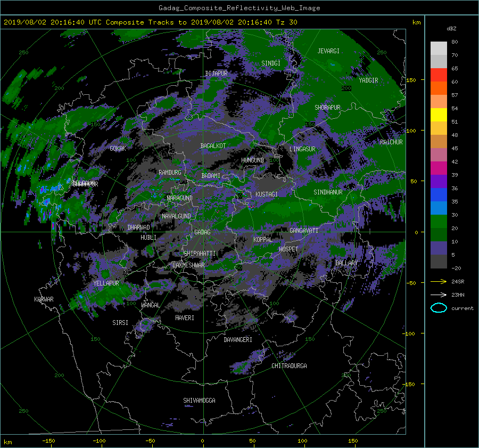The height and width of the screenshot is (448, 479).
Task: Click the blue 35 dBZ color swatch
Action: (439, 194)
